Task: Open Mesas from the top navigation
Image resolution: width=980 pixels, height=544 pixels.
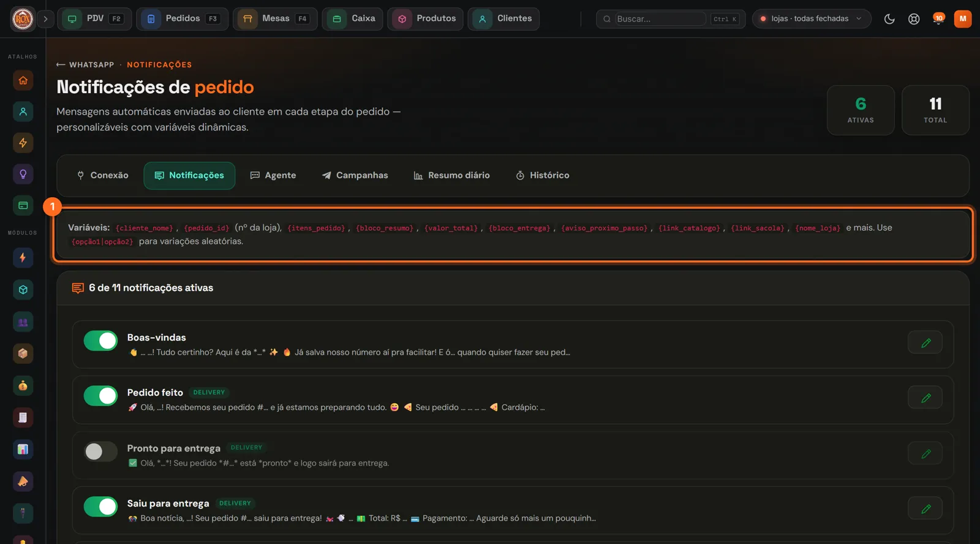Action: [275, 19]
